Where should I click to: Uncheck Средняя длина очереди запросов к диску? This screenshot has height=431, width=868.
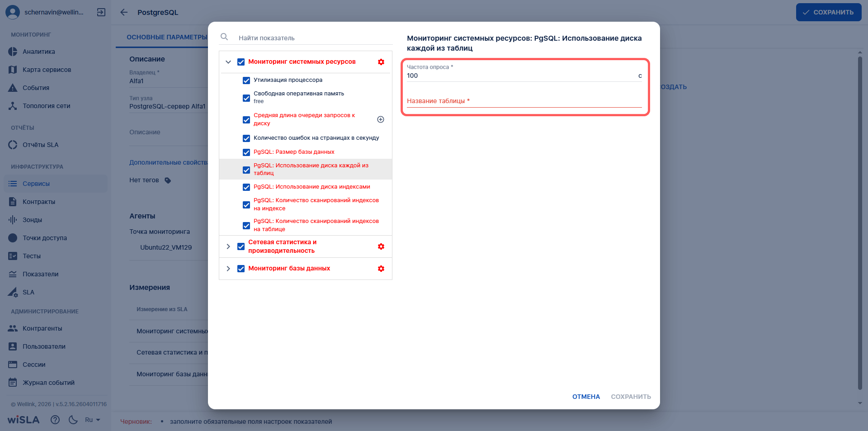pyautogui.click(x=246, y=120)
